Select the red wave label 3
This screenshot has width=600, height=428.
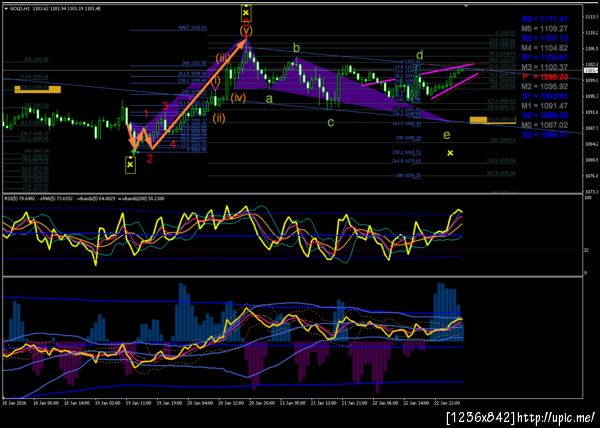pyautogui.click(x=165, y=106)
